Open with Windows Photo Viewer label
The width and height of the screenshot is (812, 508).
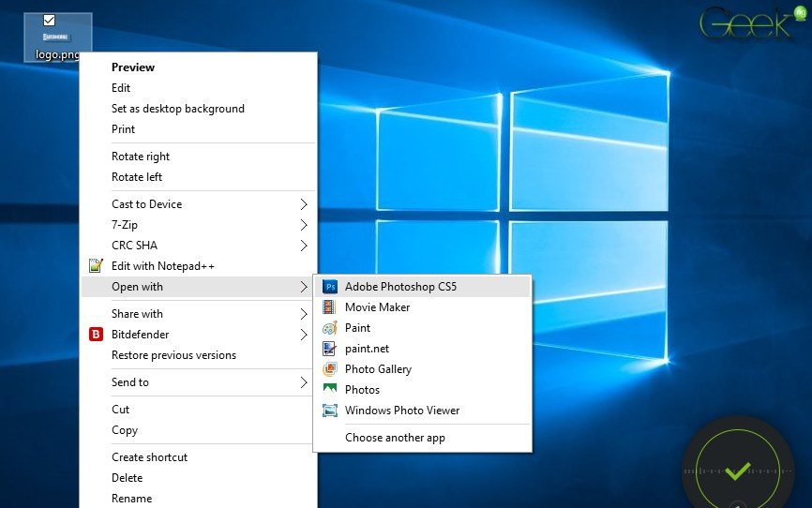[x=402, y=411]
